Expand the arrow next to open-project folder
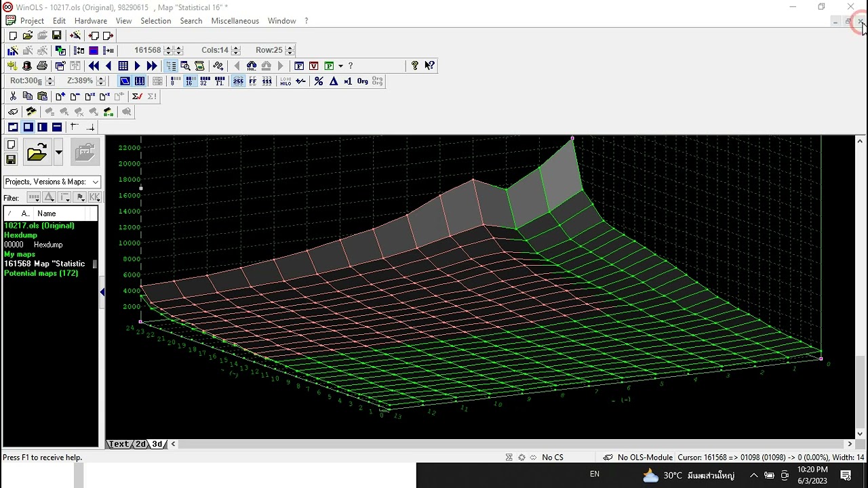The height and width of the screenshot is (488, 868). click(58, 152)
